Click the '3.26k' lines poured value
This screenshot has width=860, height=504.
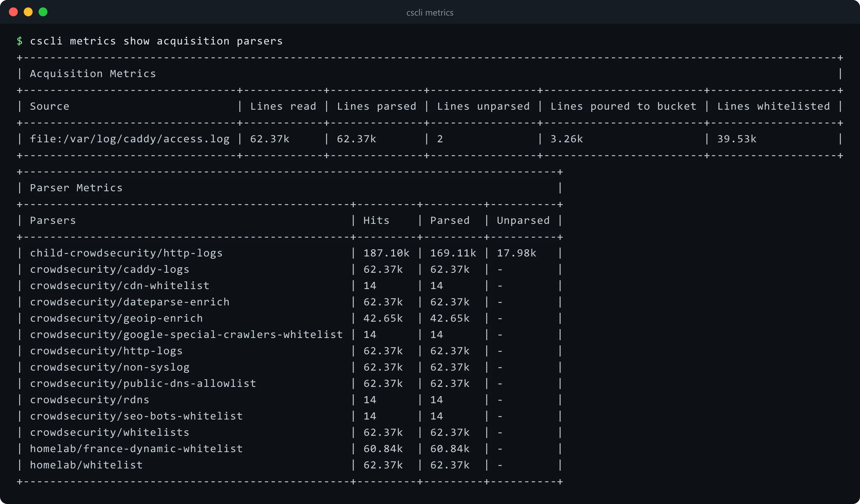[567, 139]
